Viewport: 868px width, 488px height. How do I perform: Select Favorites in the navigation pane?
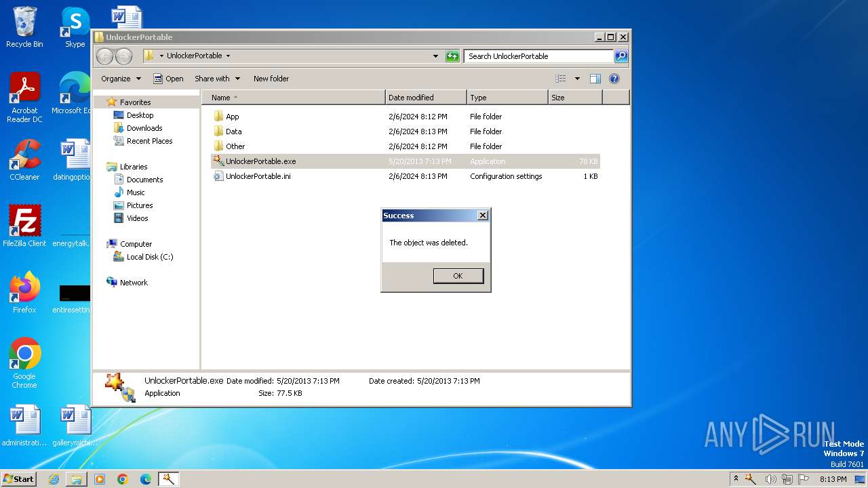pos(135,102)
